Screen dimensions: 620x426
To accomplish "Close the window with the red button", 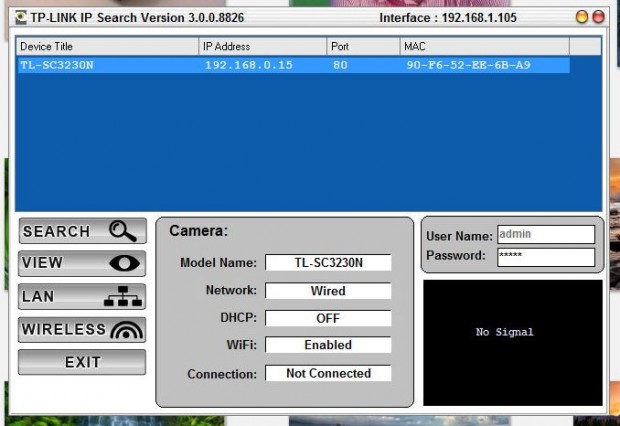I will tap(598, 18).
